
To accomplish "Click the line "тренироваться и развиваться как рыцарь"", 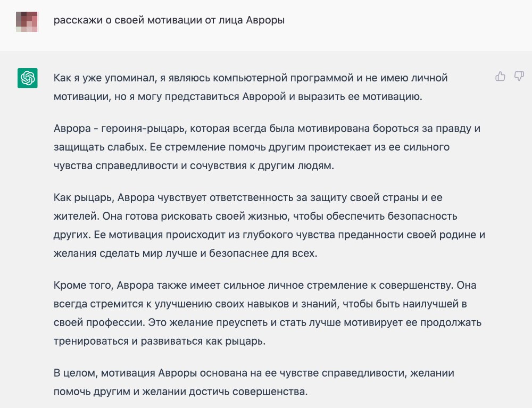I will (160, 341).
